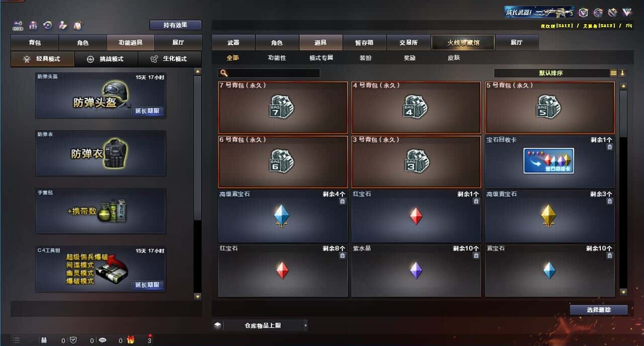Select 经典模式 mode filter
This screenshot has width=644, height=346.
(x=43, y=59)
